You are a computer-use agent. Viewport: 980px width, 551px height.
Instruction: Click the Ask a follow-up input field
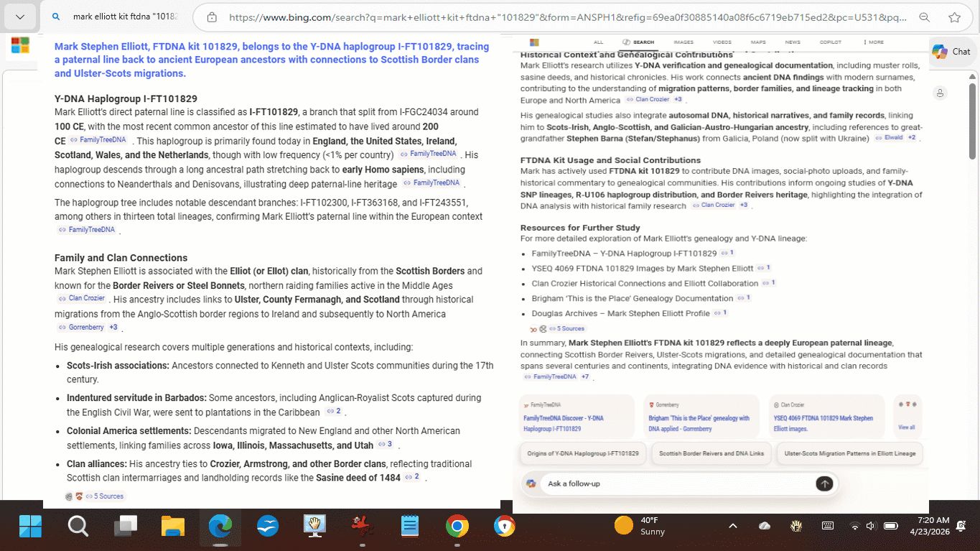(675, 483)
